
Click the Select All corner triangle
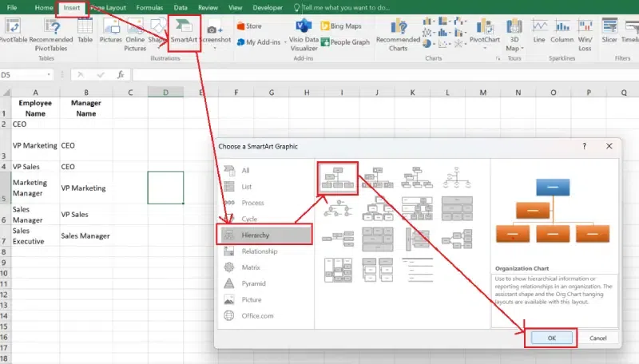tap(6, 93)
